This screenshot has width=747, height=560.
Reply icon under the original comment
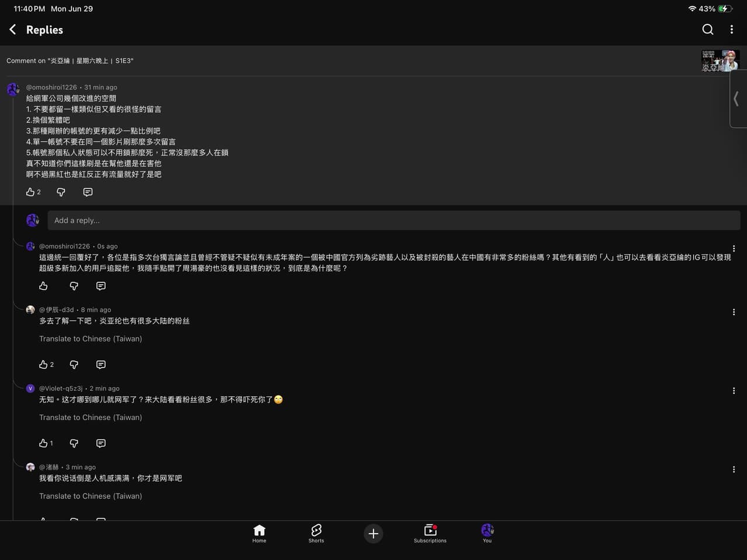(88, 192)
